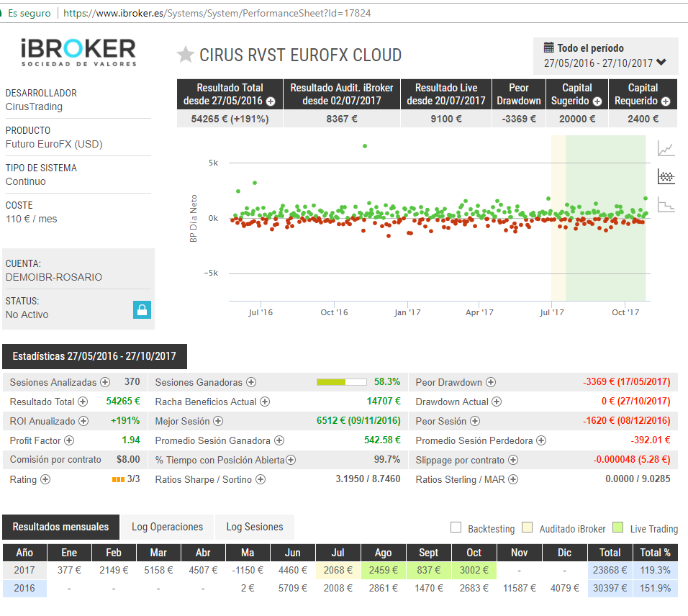The image size is (688, 616).
Task: Toggle the Auditado iBroker legend box
Action: click(x=527, y=527)
